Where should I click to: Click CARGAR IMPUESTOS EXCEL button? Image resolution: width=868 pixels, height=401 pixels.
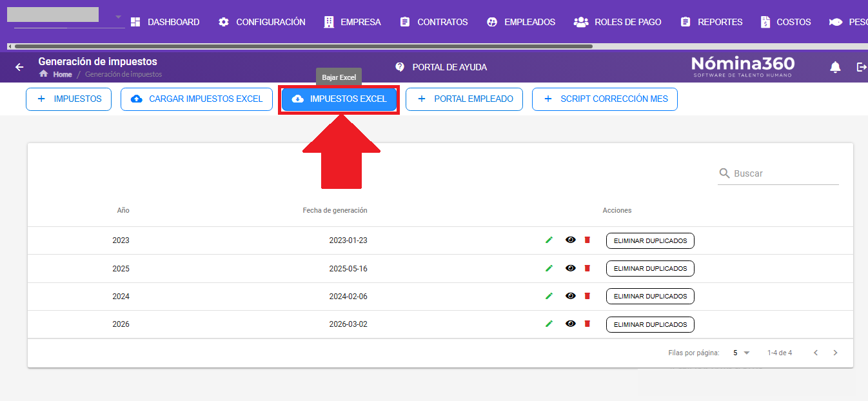pos(197,99)
